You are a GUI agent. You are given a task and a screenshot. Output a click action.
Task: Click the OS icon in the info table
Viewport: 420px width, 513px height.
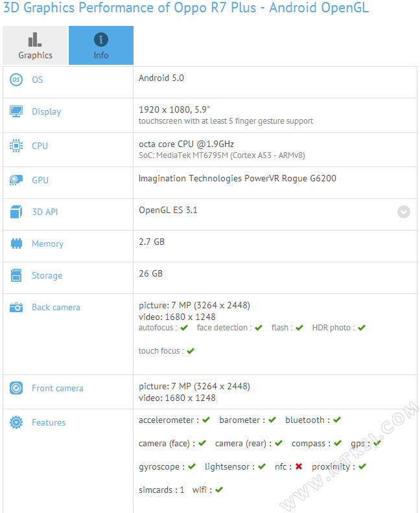point(16,80)
